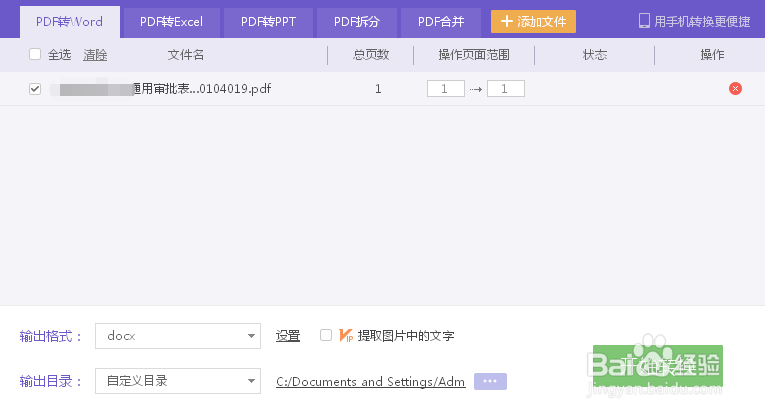Open the 输出目录 自定义目录 dropdown

pos(178,381)
